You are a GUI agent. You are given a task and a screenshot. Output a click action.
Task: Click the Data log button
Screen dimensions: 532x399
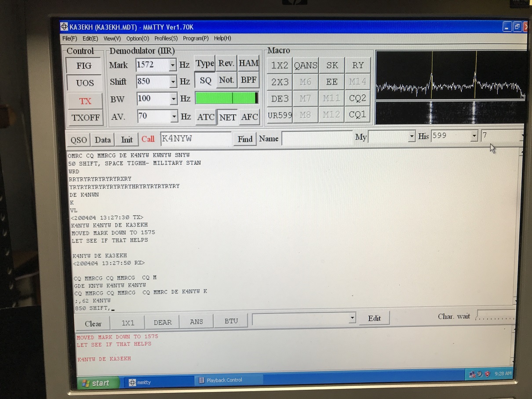tap(102, 140)
